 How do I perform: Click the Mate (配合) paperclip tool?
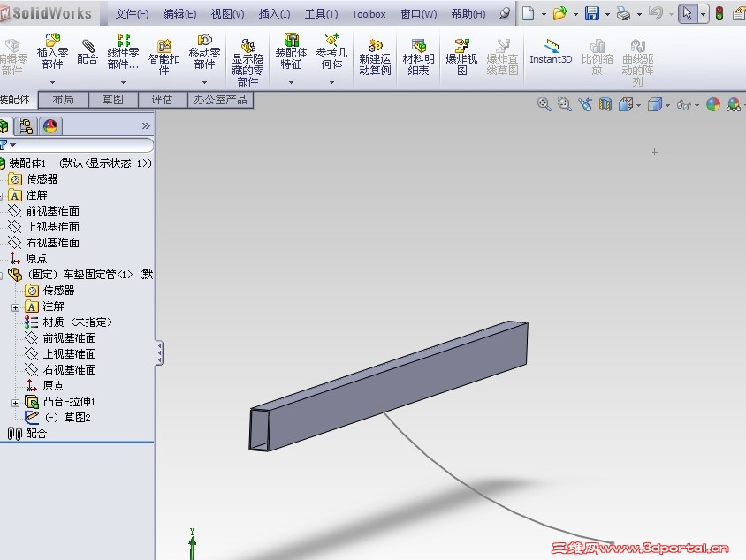tap(88, 52)
